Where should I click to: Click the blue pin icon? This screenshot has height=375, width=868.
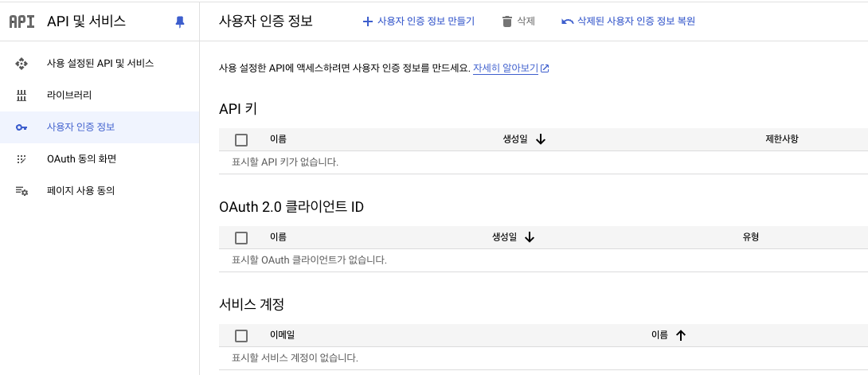(x=179, y=22)
